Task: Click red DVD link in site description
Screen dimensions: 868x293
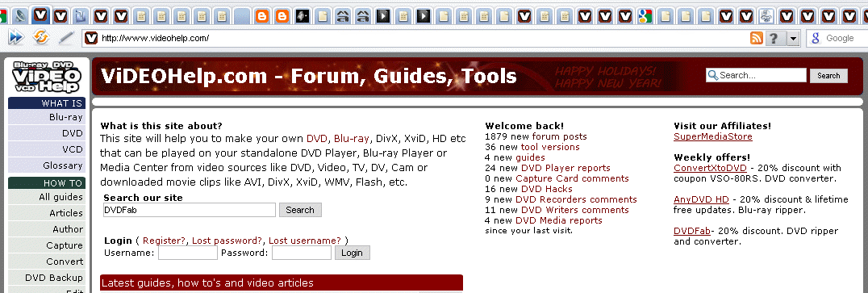Action: pos(317,139)
